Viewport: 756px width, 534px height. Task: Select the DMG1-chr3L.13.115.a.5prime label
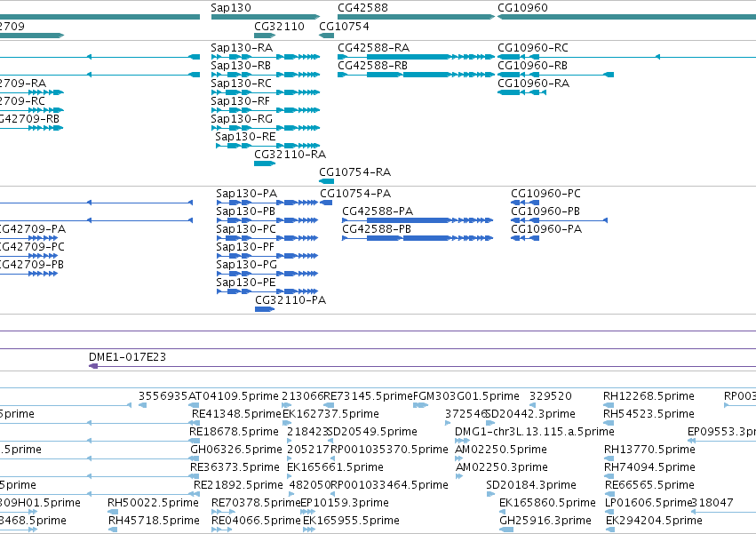[535, 432]
